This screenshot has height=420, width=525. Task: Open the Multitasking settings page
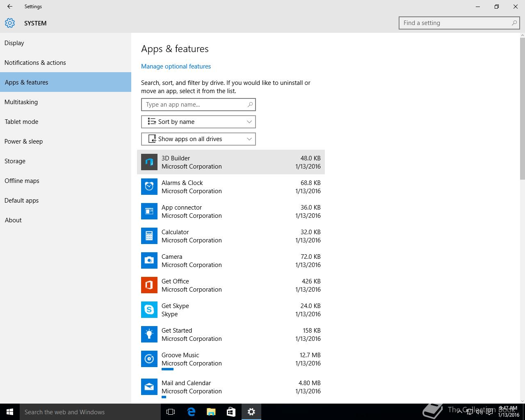tap(66, 102)
